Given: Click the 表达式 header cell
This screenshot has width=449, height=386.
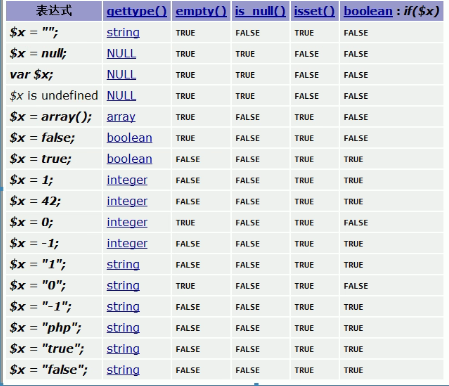Looking at the screenshot, I should point(54,11).
